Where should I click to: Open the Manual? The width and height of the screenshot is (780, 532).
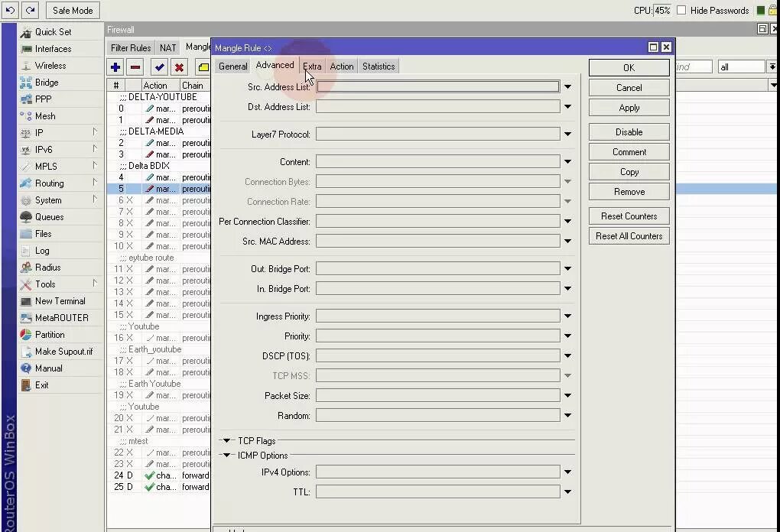coord(49,368)
